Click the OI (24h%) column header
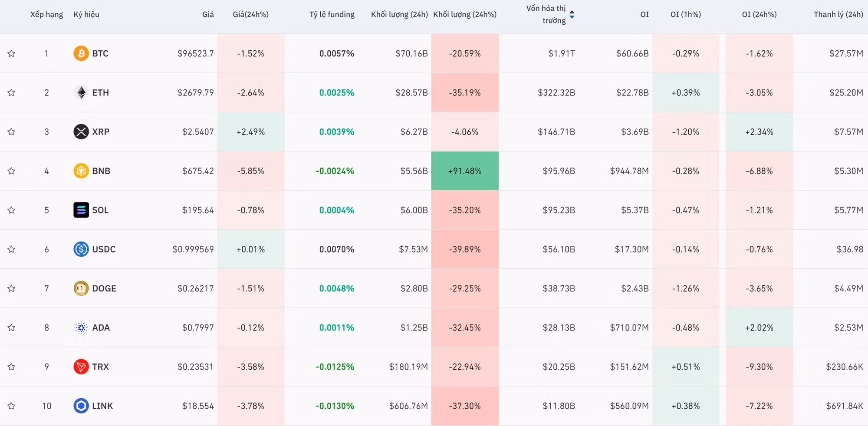868x426 pixels. pyautogui.click(x=759, y=14)
